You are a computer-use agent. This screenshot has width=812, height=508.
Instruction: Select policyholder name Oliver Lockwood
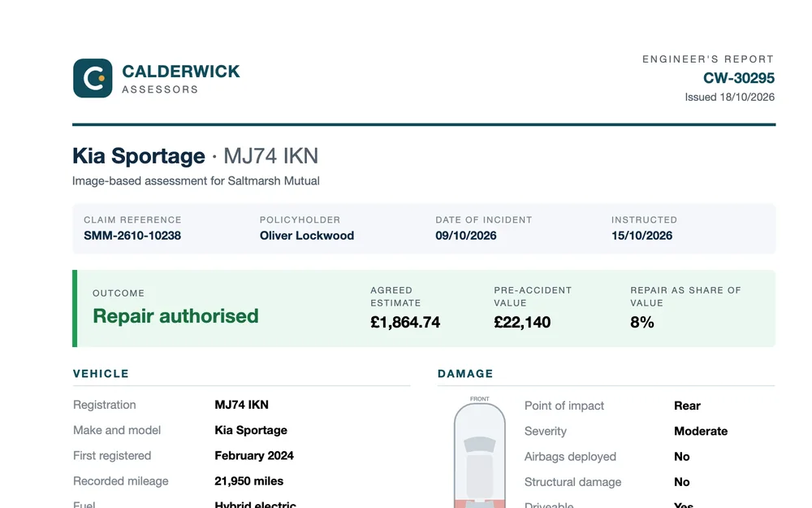(307, 236)
